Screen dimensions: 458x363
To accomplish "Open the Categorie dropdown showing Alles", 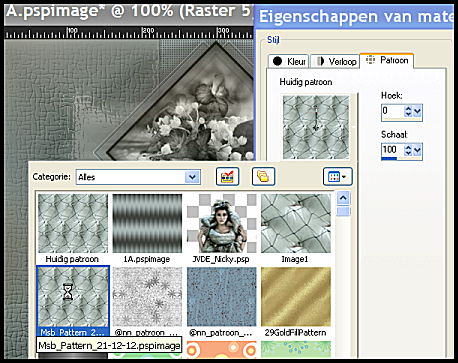I will point(138,177).
